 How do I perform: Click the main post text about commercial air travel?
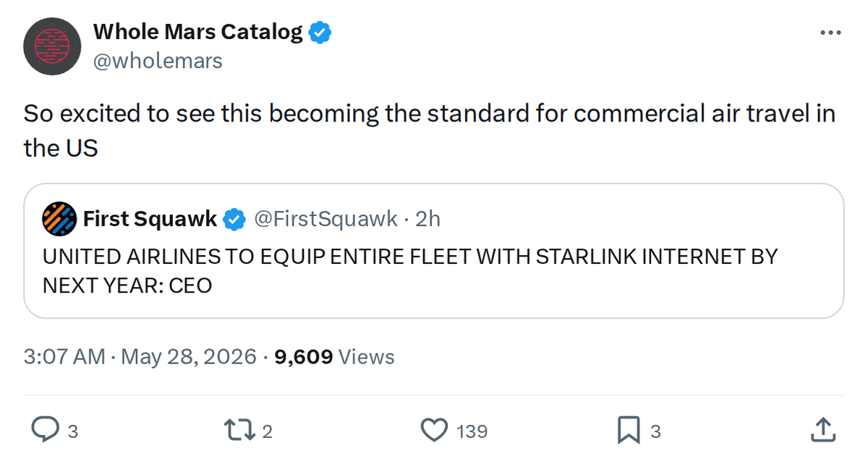(430, 131)
